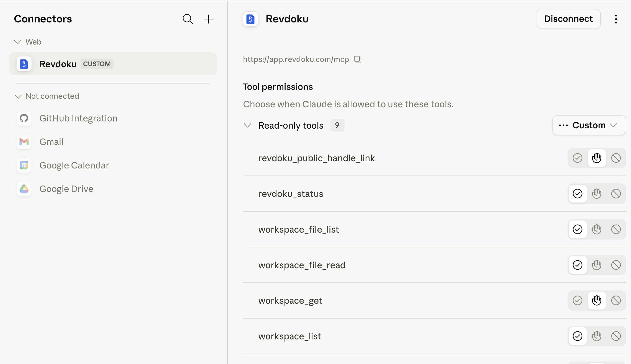The image size is (631, 364).
Task: Copy the Revdoku MCP URL
Action: tap(358, 59)
